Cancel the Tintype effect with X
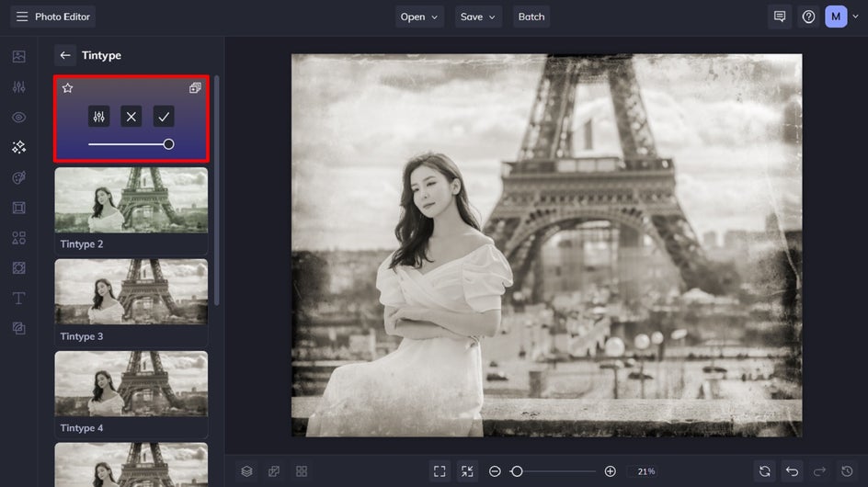Screen dimensions: 868x487 click(131, 117)
